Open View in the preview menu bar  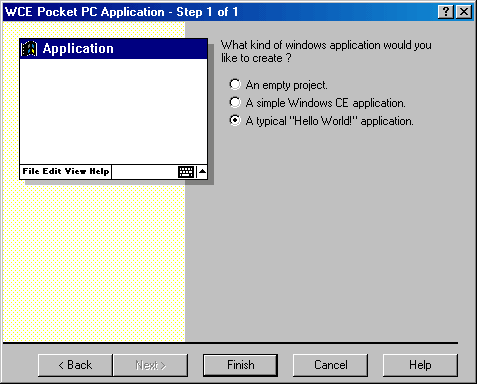pyautogui.click(x=75, y=171)
